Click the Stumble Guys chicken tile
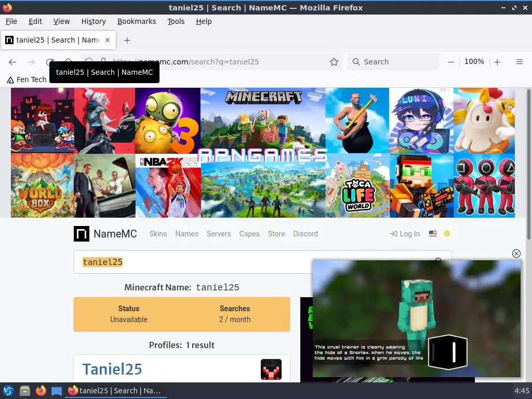This screenshot has width=532, height=399. 484,121
